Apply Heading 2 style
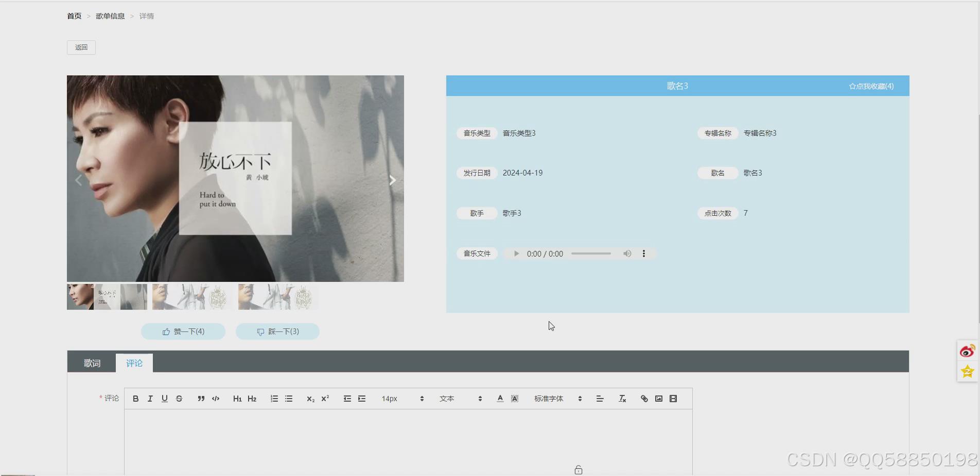 click(x=252, y=399)
